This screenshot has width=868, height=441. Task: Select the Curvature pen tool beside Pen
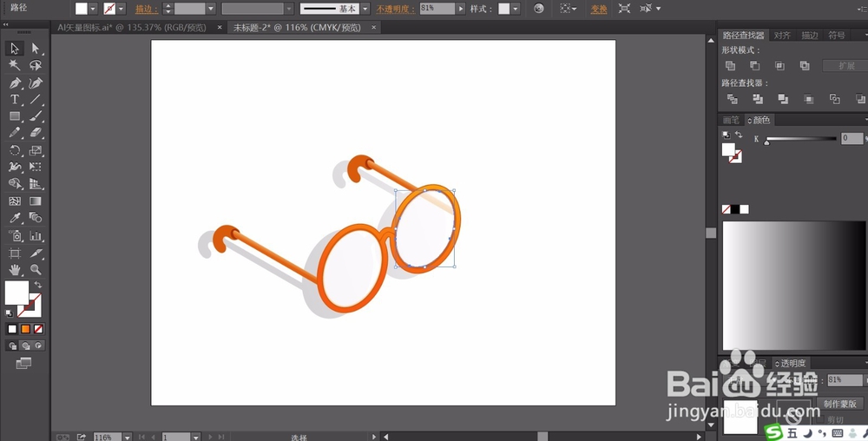[x=36, y=83]
